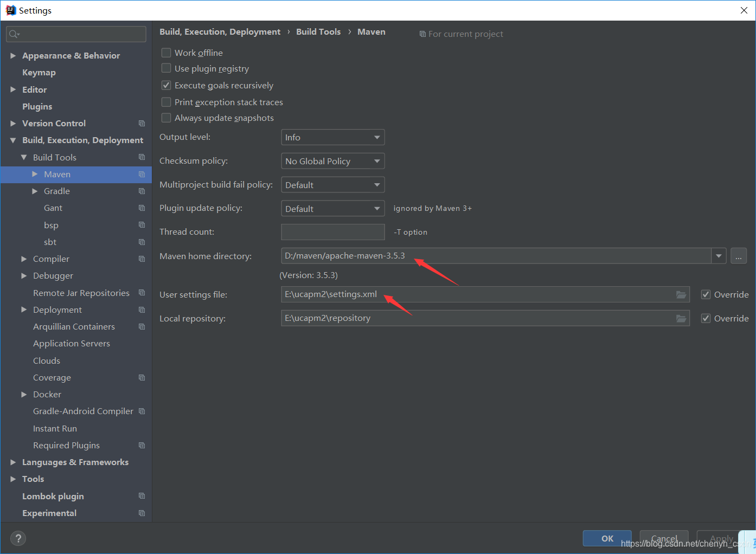The height and width of the screenshot is (554, 756).
Task: Click the search magnifier icon in settings
Action: point(14,34)
